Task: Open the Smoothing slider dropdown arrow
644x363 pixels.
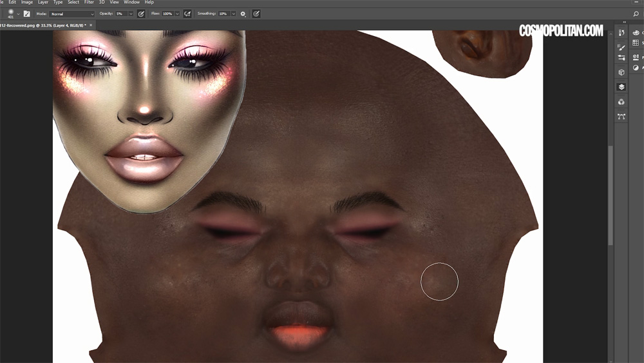Action: [x=234, y=14]
